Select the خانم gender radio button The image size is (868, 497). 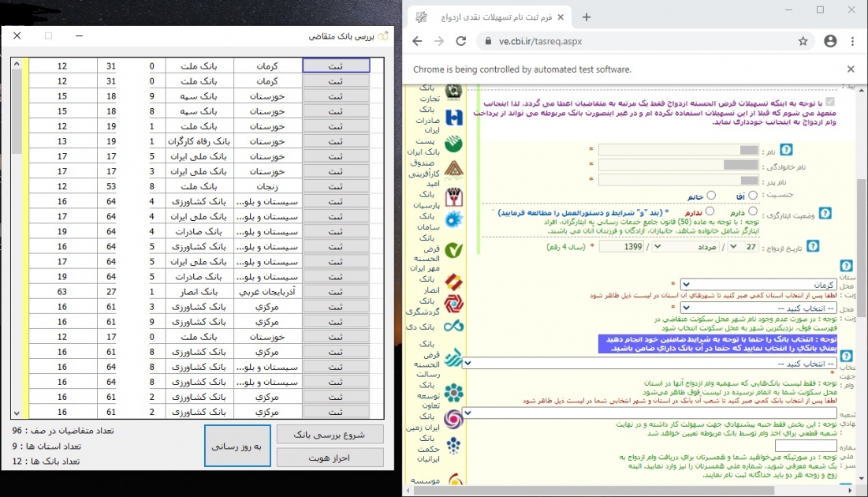point(711,195)
